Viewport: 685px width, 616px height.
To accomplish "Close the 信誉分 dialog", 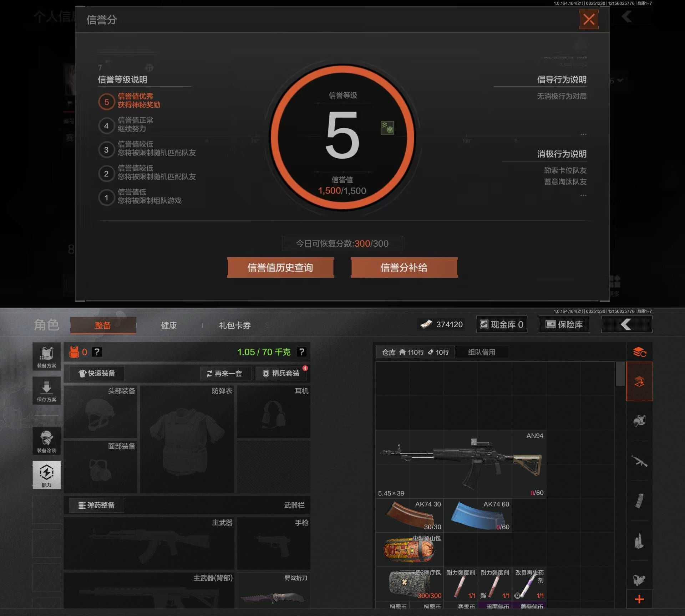I will (588, 19).
